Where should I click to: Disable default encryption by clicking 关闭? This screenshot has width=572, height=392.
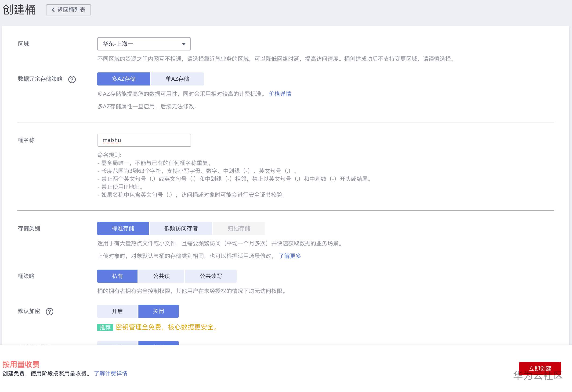159,311
